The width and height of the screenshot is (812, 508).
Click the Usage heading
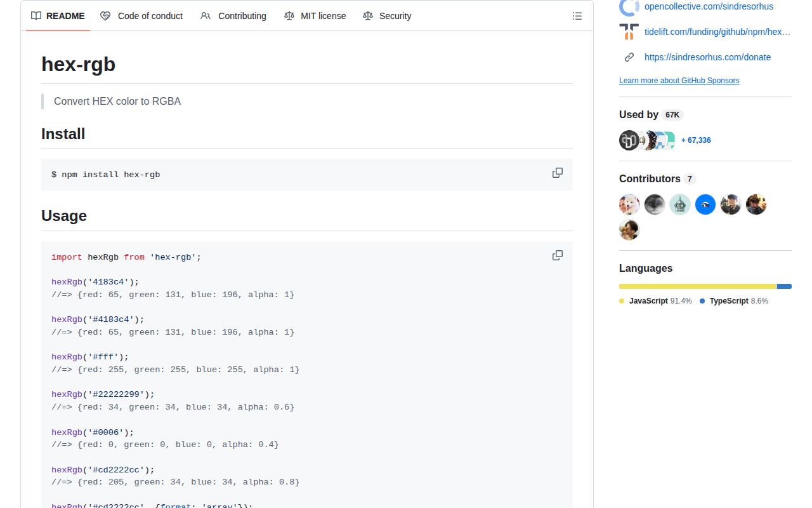(64, 216)
